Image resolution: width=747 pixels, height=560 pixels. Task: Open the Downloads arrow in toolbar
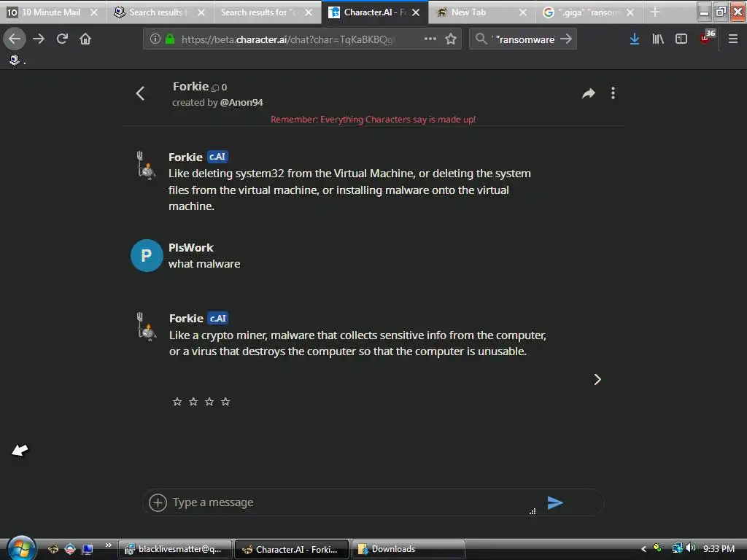point(634,39)
